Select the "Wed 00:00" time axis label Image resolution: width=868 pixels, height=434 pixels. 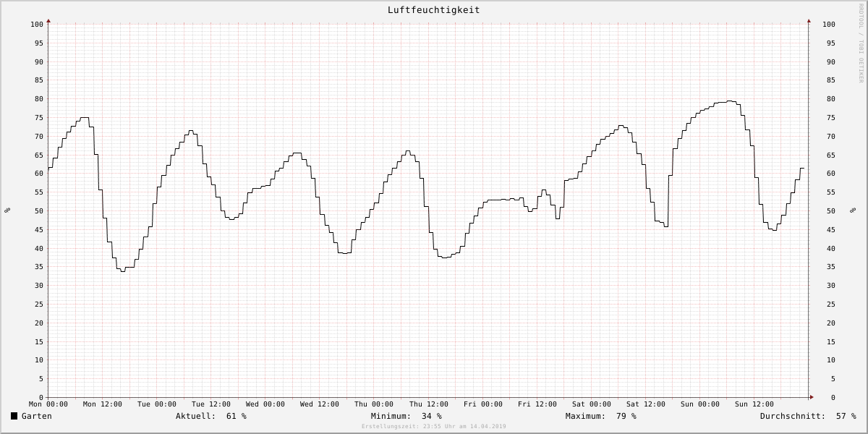[265, 404]
